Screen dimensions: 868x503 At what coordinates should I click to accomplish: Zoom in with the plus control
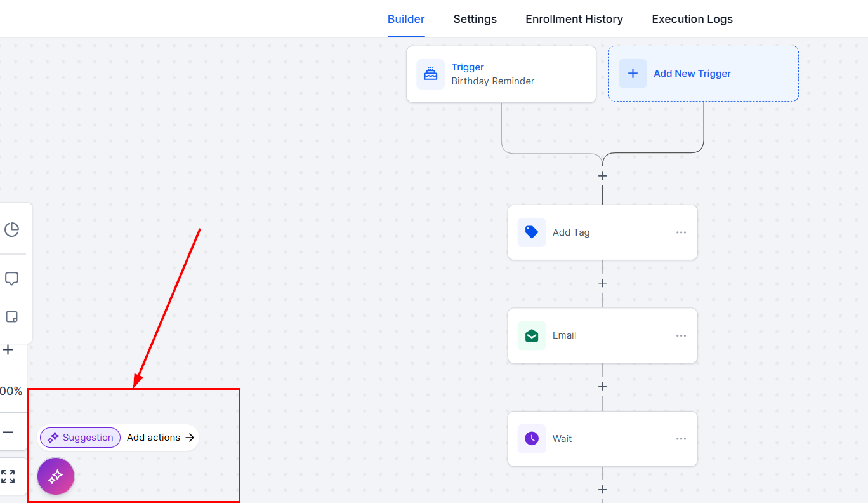coord(8,350)
